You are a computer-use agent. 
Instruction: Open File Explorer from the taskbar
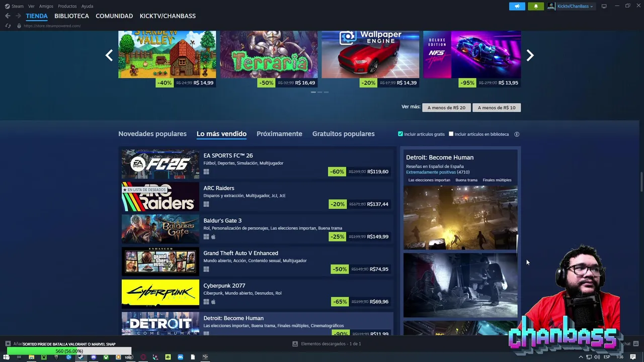point(31,357)
